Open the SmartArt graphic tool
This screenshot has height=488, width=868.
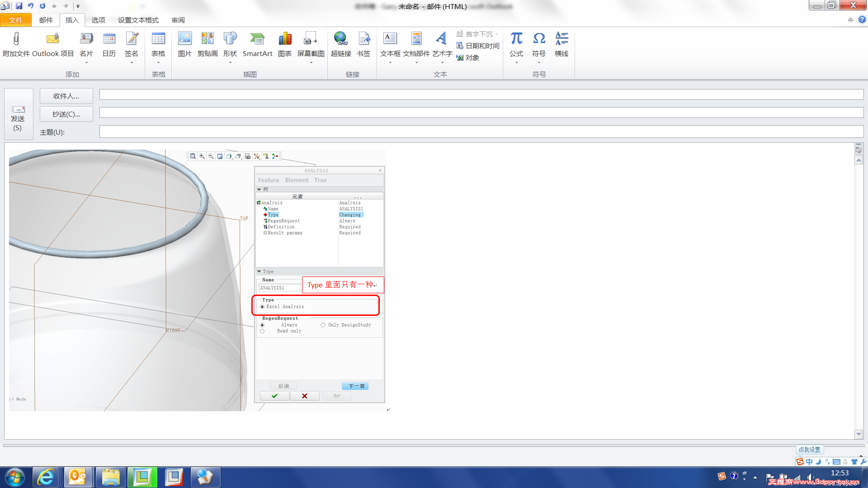(257, 39)
